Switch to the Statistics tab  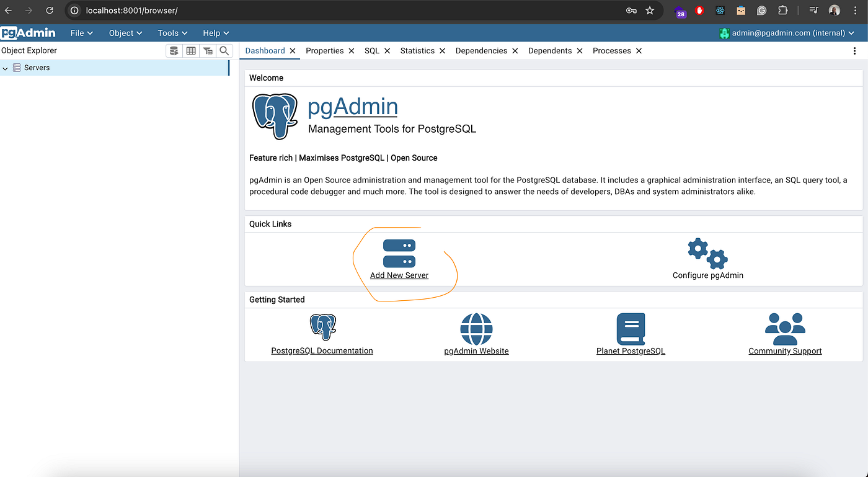click(417, 51)
